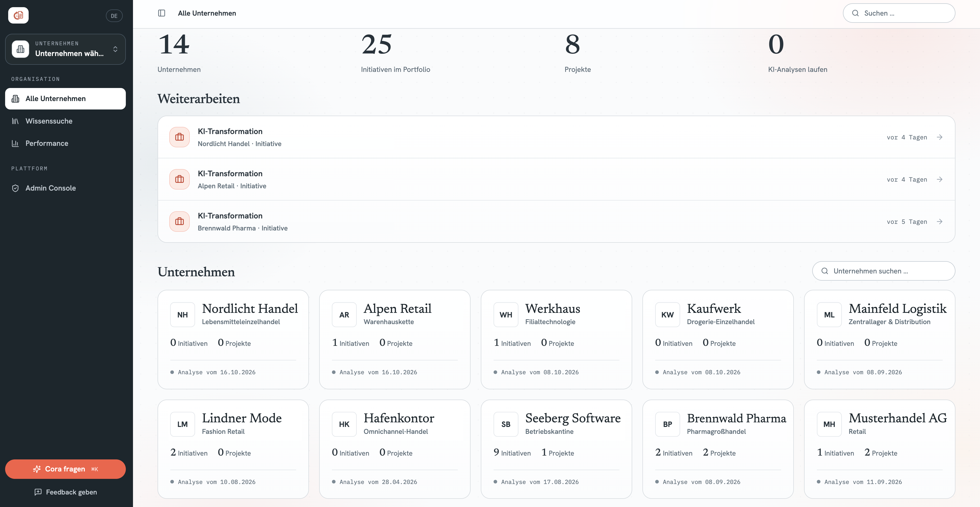Screen dimensions: 980x507
Task: Open the Mainfeld Logistik company card title
Action: (897, 308)
